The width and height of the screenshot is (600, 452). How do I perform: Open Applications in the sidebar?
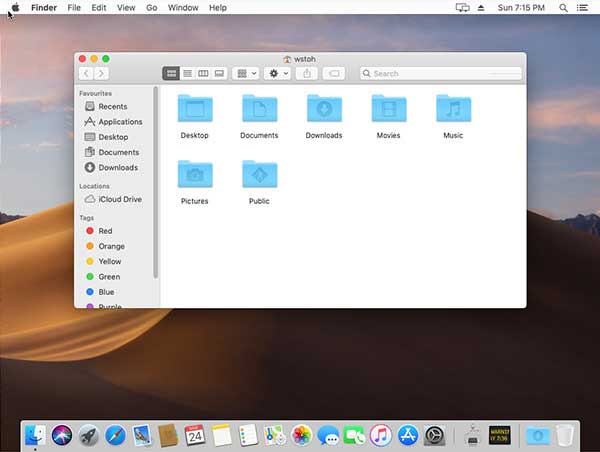pos(113,122)
